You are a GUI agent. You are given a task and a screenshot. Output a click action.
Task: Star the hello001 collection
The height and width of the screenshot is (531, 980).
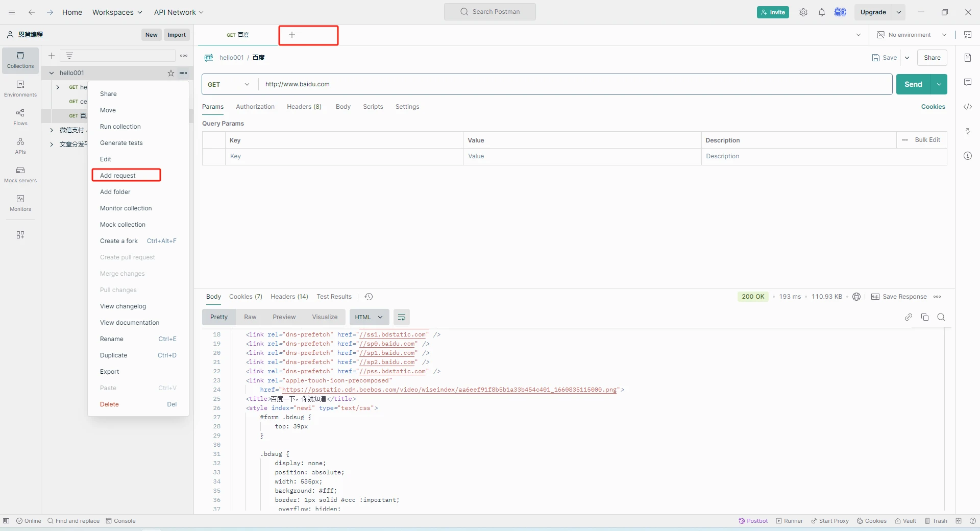tap(171, 73)
